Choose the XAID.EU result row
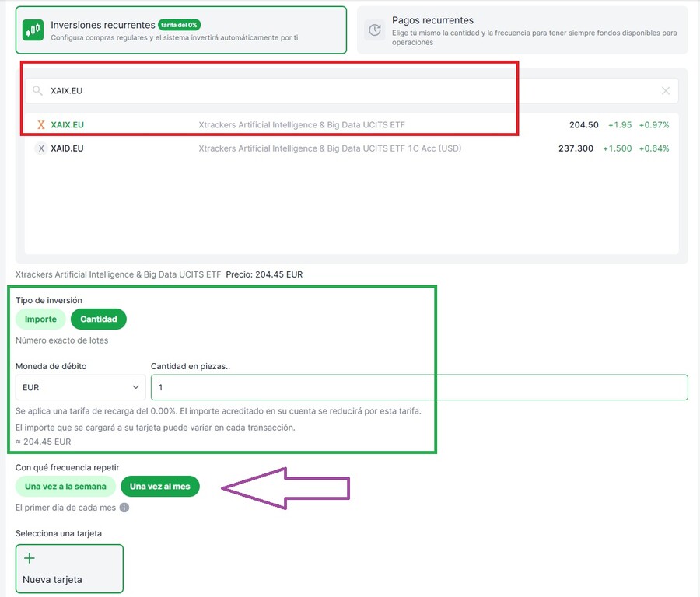Viewport: 700px width, 597px height. coord(352,148)
